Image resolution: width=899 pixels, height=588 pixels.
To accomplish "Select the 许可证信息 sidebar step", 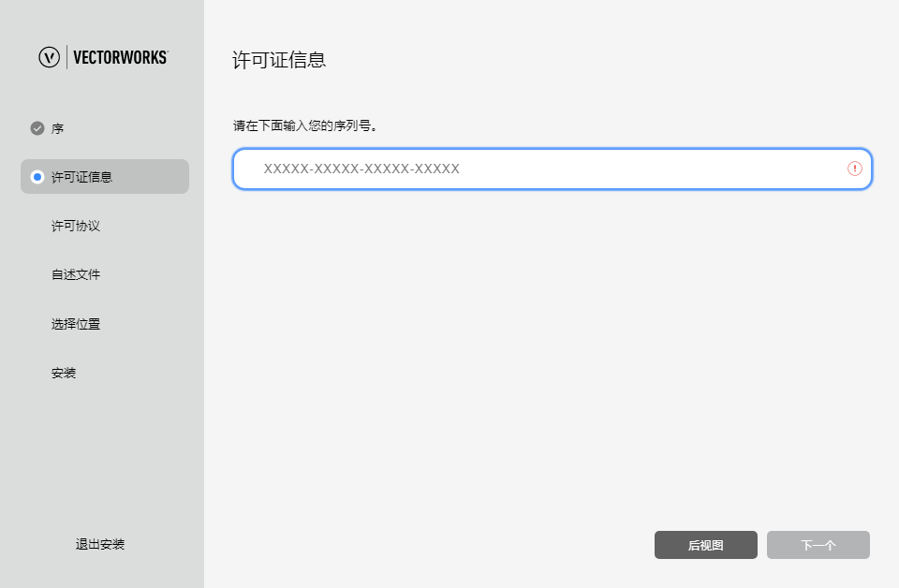I will (81, 176).
